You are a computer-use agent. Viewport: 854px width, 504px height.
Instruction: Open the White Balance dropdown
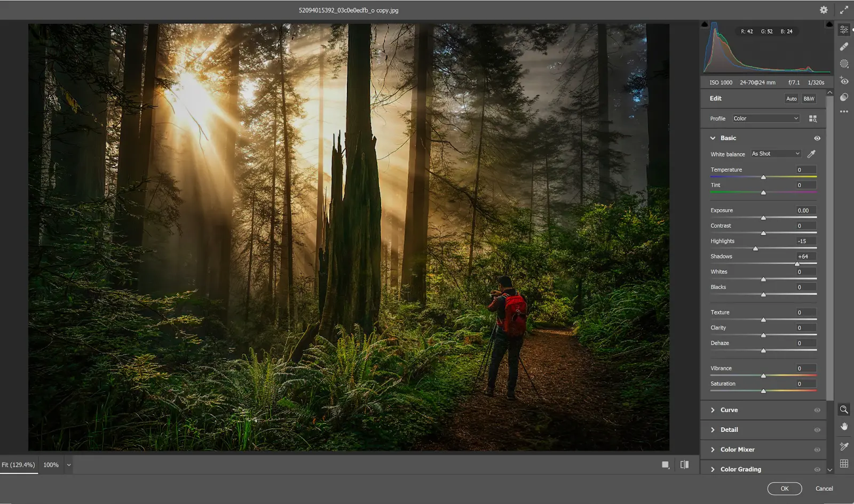point(774,154)
